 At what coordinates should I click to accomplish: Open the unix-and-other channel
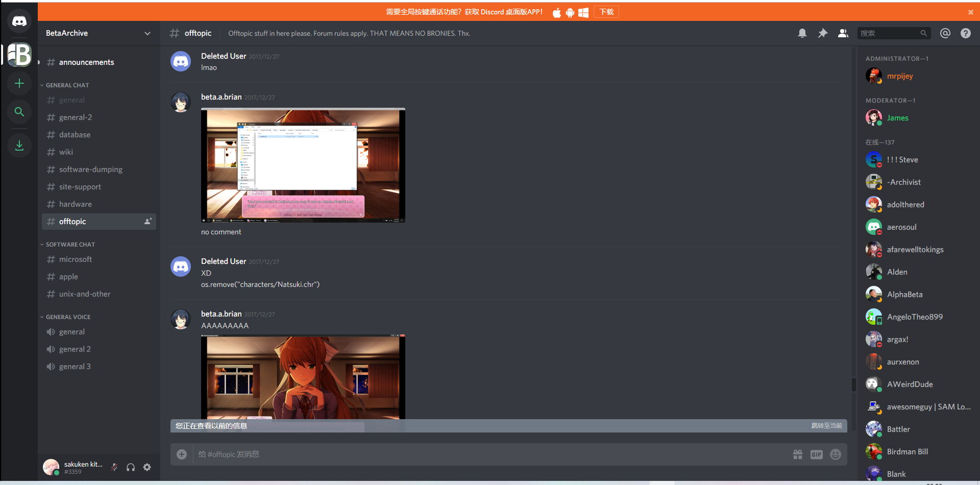(99, 294)
